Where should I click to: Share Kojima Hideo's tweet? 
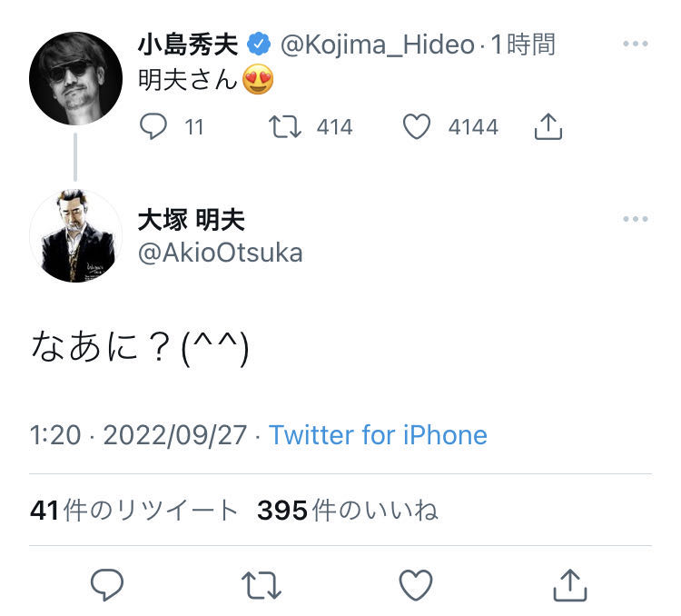click(x=548, y=126)
